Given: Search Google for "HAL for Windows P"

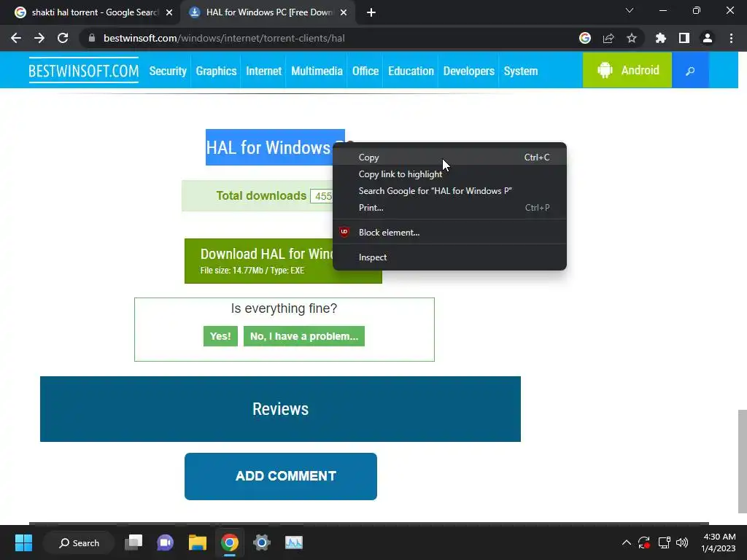Looking at the screenshot, I should (x=449, y=191).
